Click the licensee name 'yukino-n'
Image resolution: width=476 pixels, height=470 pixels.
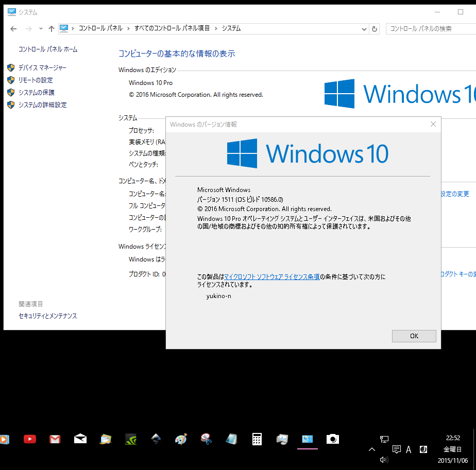(x=218, y=296)
